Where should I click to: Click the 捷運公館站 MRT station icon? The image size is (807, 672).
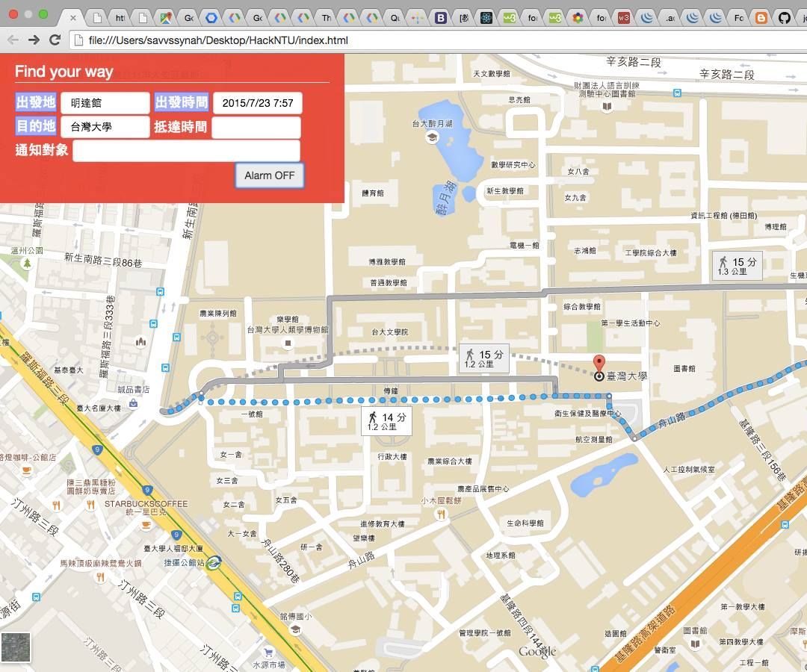click(x=213, y=564)
